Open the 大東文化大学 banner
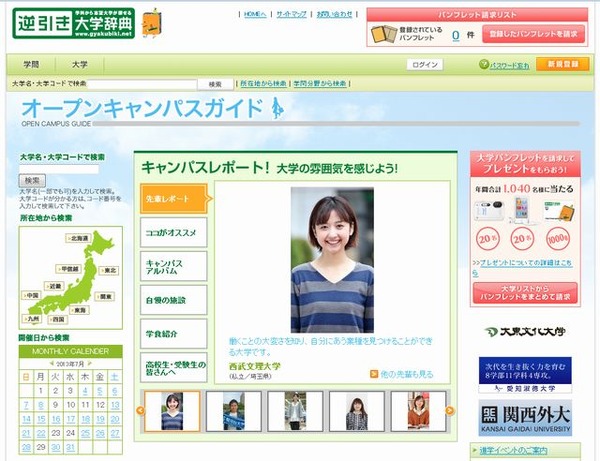This screenshot has width=600, height=461. [x=525, y=331]
